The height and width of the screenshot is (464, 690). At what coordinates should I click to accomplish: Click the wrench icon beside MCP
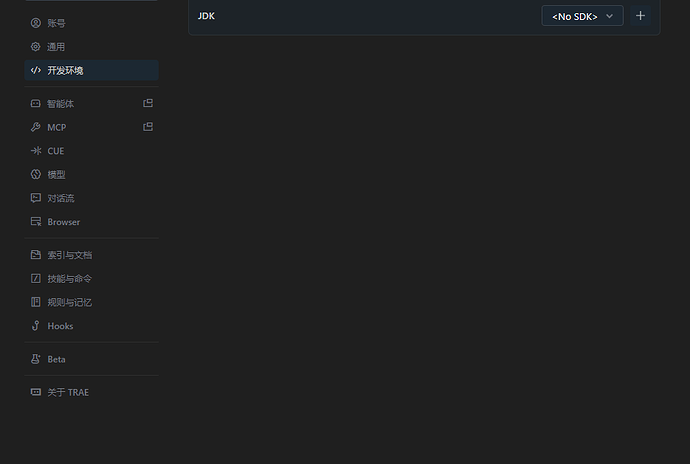pos(36,127)
